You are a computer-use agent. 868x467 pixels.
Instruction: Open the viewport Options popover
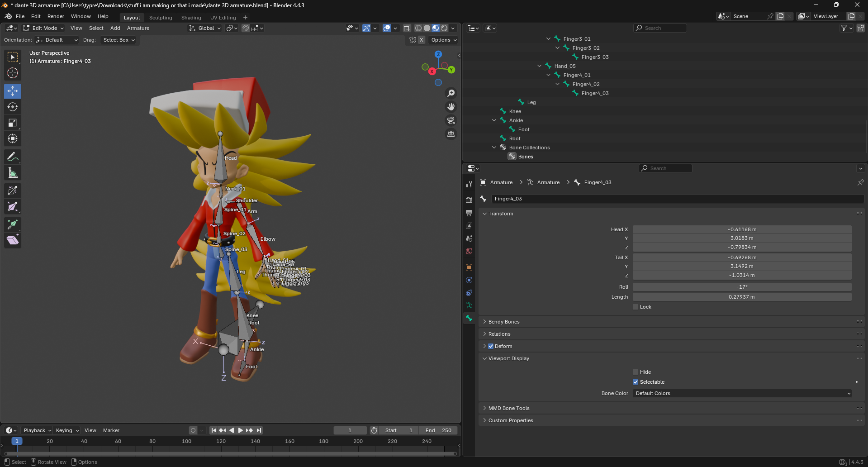(444, 40)
